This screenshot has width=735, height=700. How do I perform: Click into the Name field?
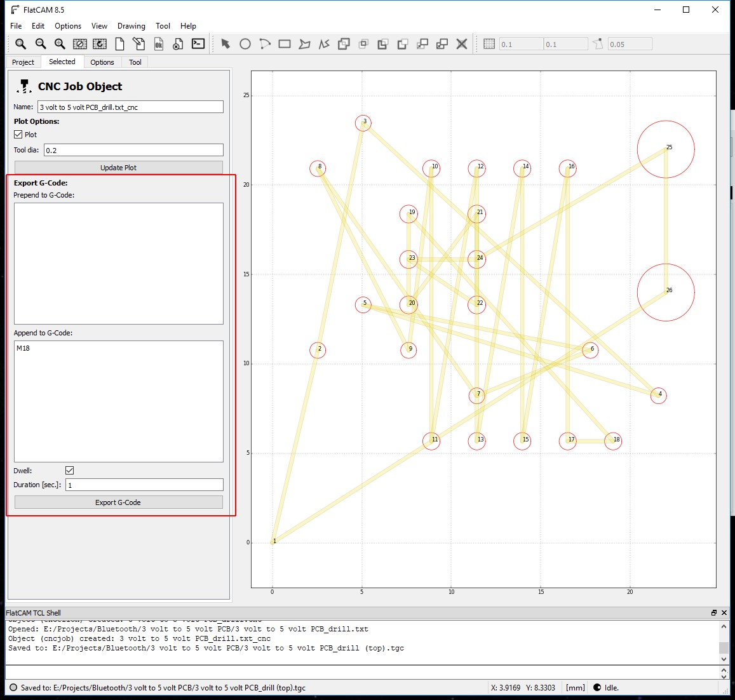(x=130, y=107)
